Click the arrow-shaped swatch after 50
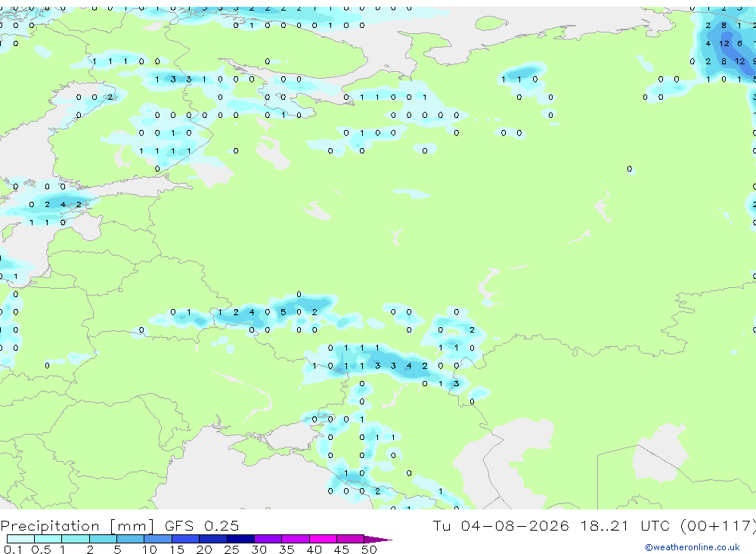Viewport: 756px width, 554px height. [x=379, y=539]
